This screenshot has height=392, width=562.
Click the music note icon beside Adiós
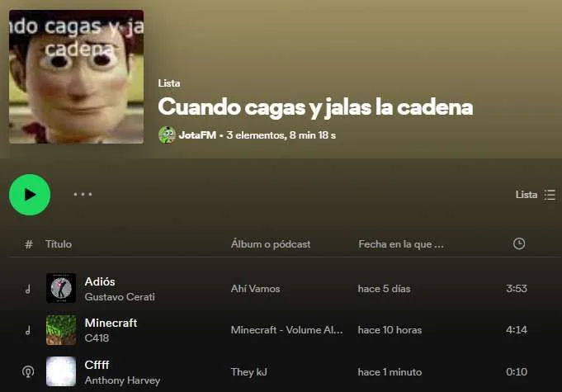[x=28, y=289]
